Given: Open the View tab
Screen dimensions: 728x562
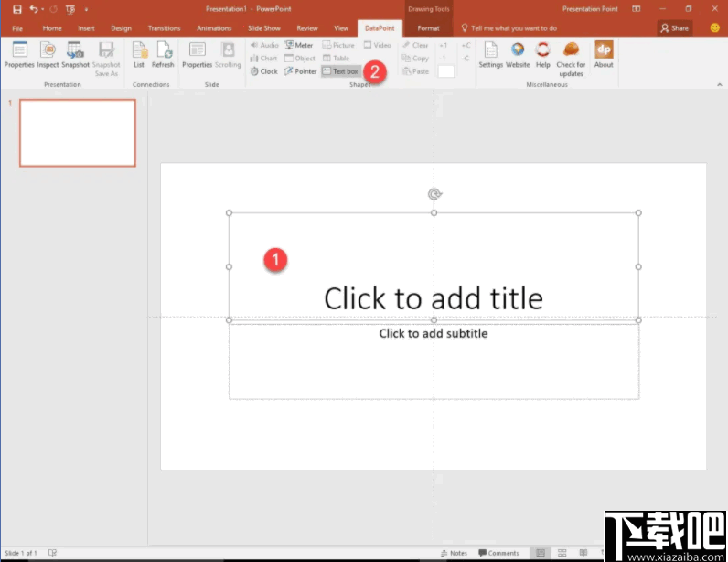Looking at the screenshot, I should click(341, 28).
